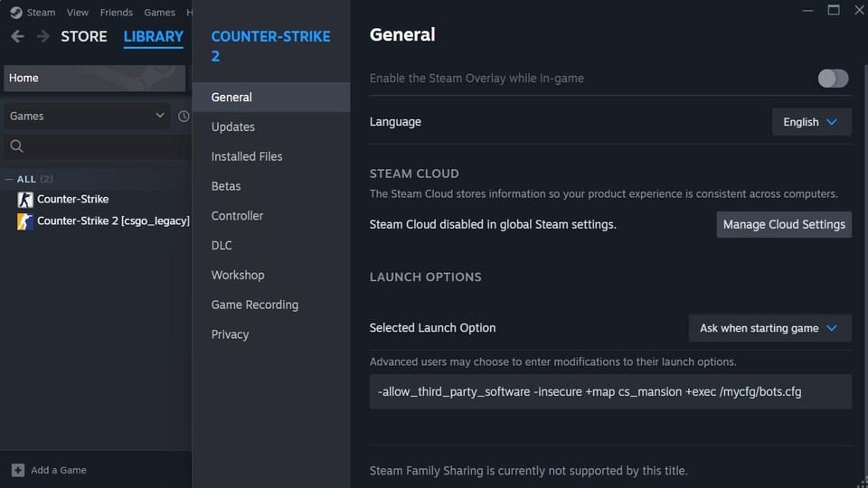Open the Selected Launch Option dropdown
The image size is (868, 488).
[770, 328]
